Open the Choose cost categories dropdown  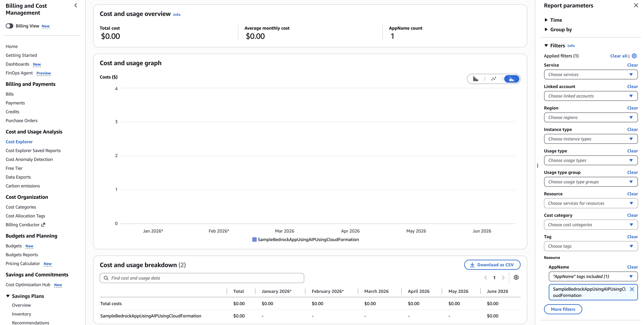click(591, 225)
